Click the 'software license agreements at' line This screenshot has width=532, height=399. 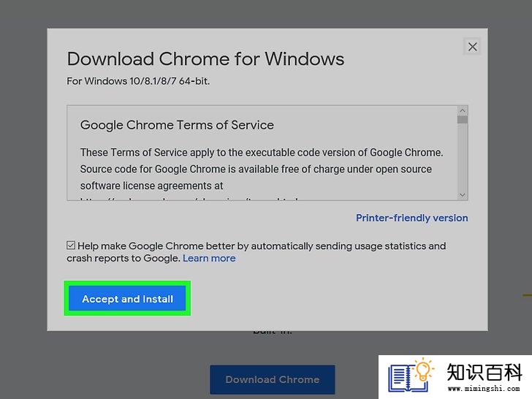[x=152, y=186]
